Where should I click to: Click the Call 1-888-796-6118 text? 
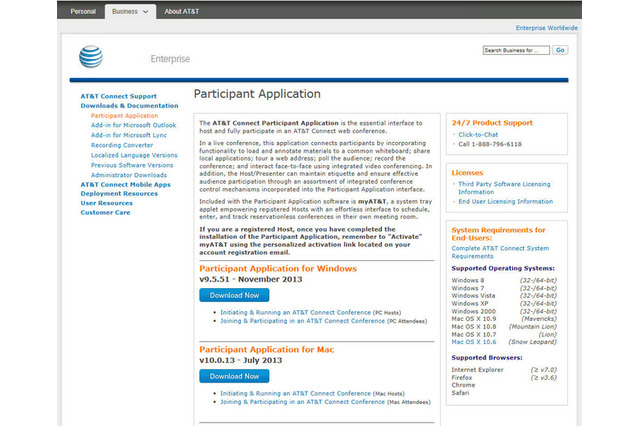point(490,144)
